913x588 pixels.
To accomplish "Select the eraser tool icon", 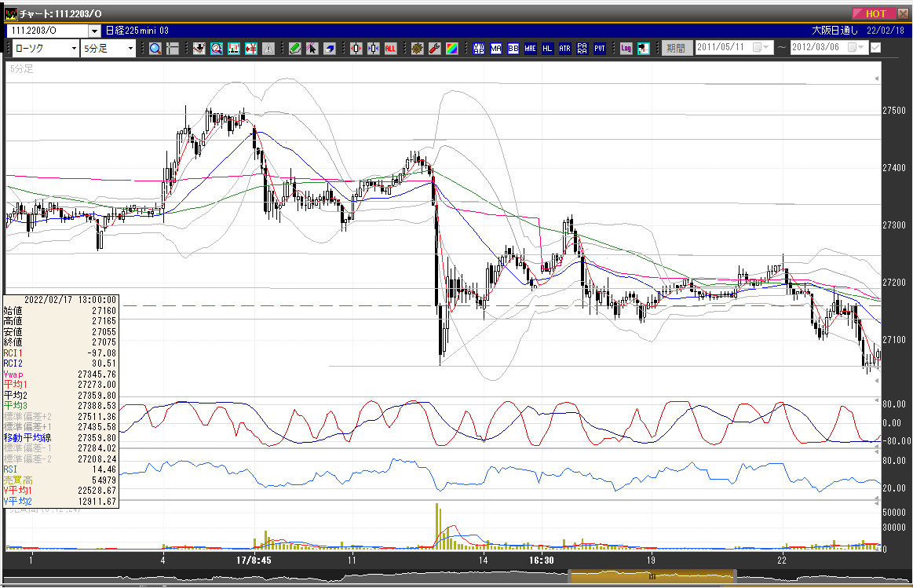I will pos(330,49).
